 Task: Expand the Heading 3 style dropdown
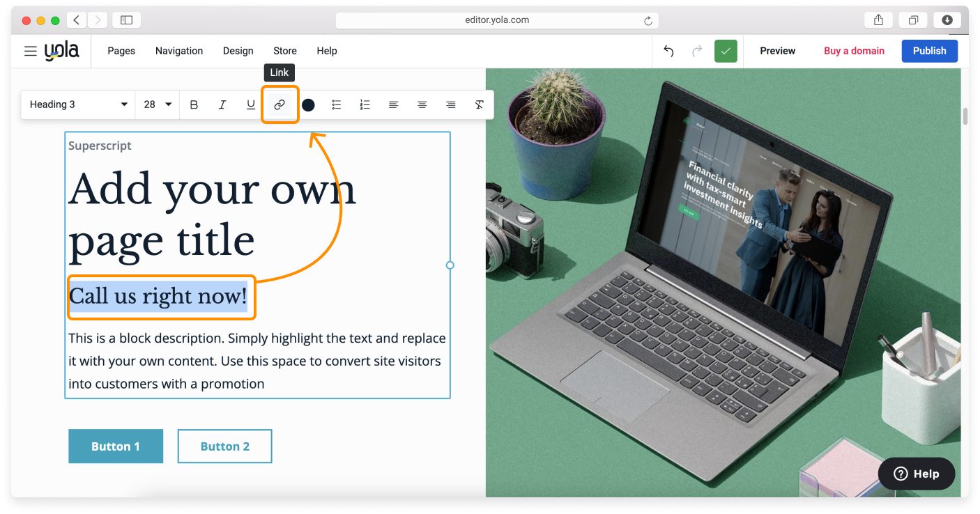point(78,104)
